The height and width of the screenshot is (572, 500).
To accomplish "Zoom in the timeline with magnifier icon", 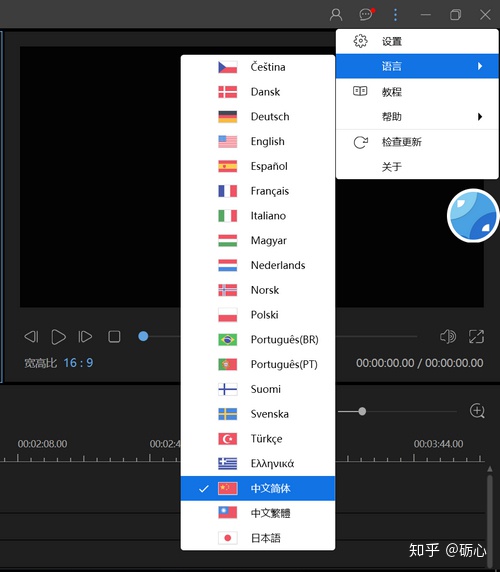I will tap(477, 411).
